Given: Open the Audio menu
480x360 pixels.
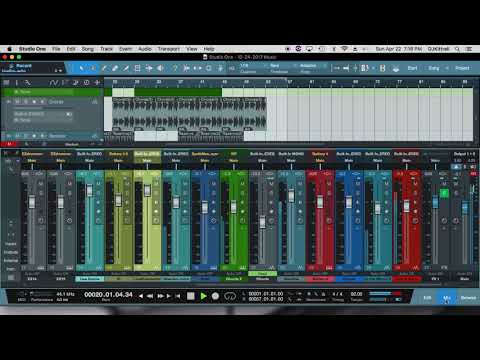Looking at the screenshot, I should [145, 49].
